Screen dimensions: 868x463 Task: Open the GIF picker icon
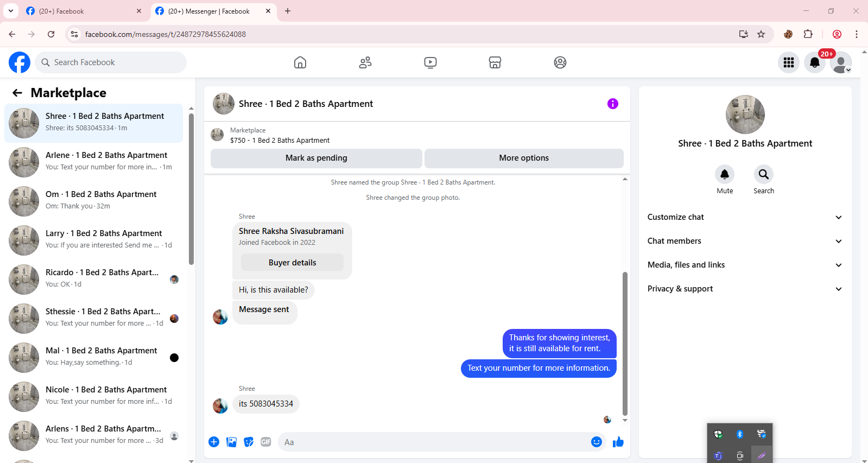coord(266,442)
